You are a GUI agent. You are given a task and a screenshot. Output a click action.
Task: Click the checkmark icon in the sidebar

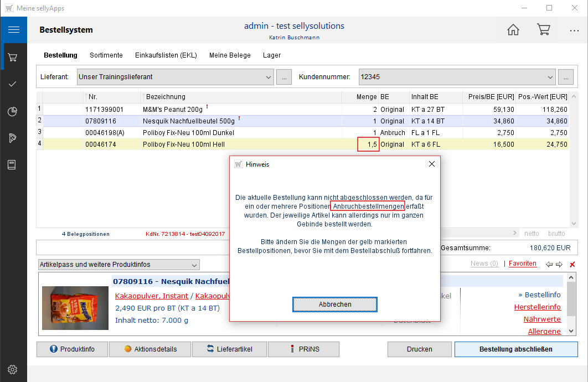(x=13, y=84)
